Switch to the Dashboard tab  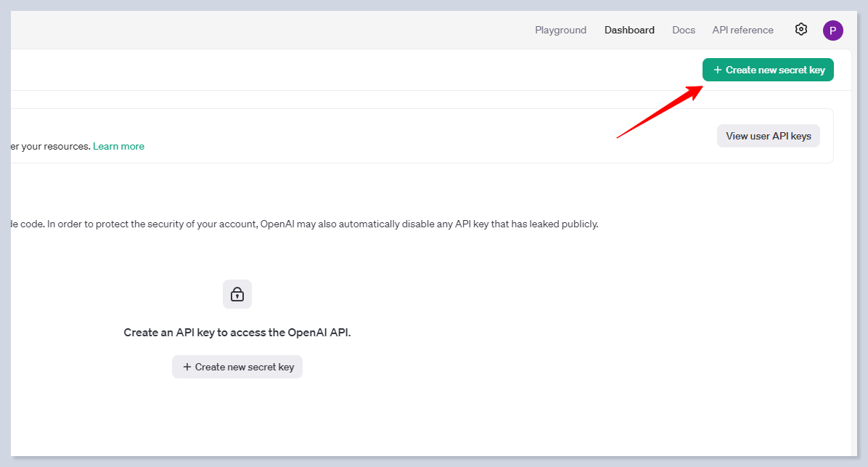[x=629, y=31]
